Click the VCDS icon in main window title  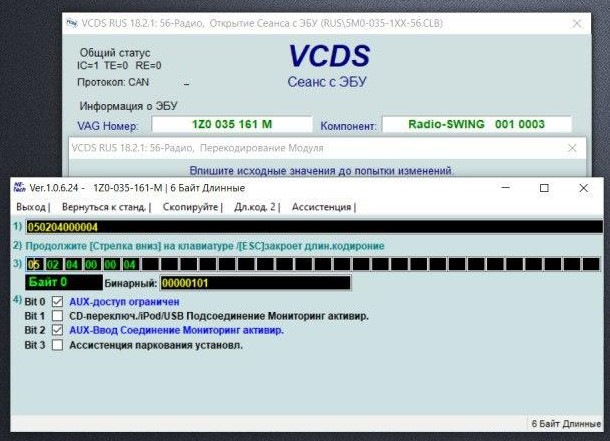pos(71,23)
